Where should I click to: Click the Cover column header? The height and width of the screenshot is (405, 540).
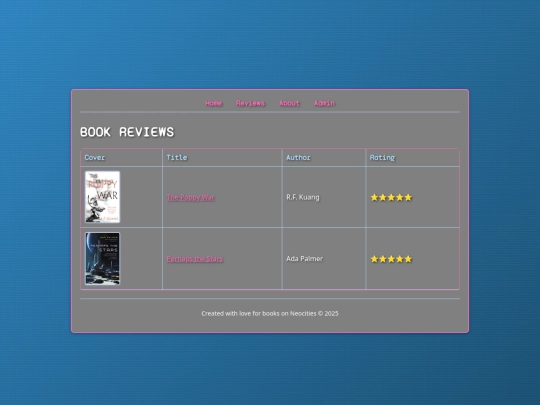(x=122, y=158)
